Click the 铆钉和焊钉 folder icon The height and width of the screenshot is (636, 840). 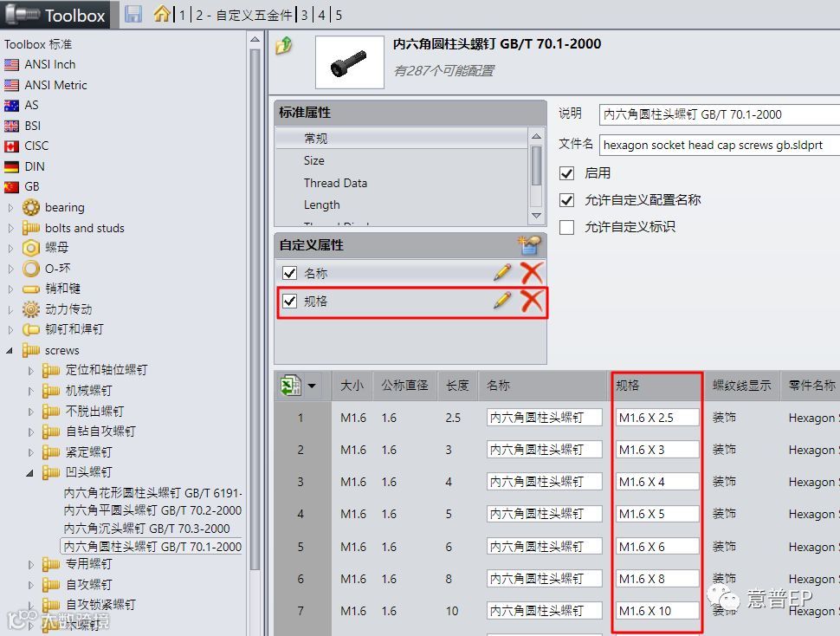tap(31, 329)
